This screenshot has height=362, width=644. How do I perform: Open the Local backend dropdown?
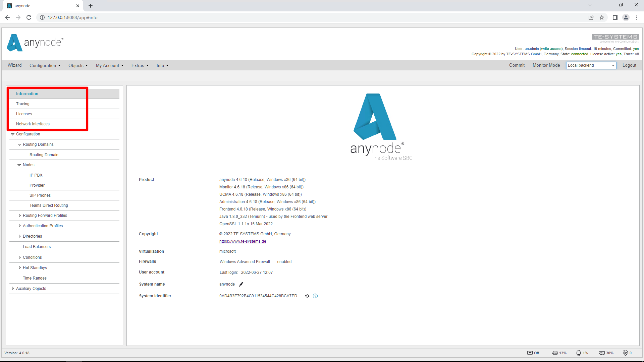[x=591, y=65]
